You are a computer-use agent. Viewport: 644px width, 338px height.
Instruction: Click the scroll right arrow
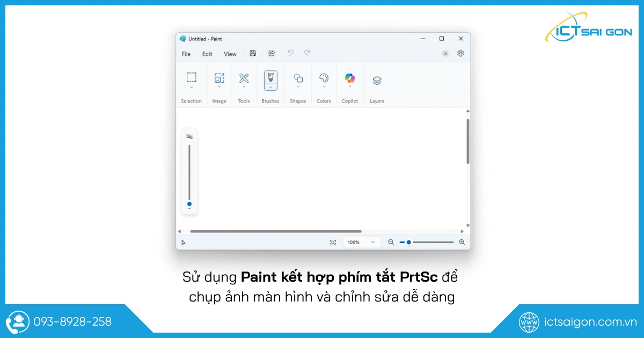coord(462,231)
